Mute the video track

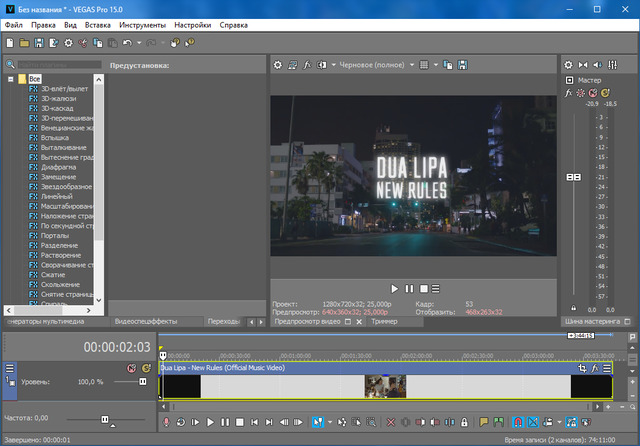[131, 368]
